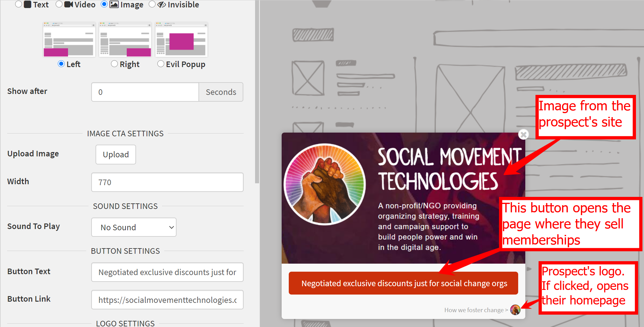Click the Social Movement Technologies banner image
The image size is (644, 327).
pos(403,198)
